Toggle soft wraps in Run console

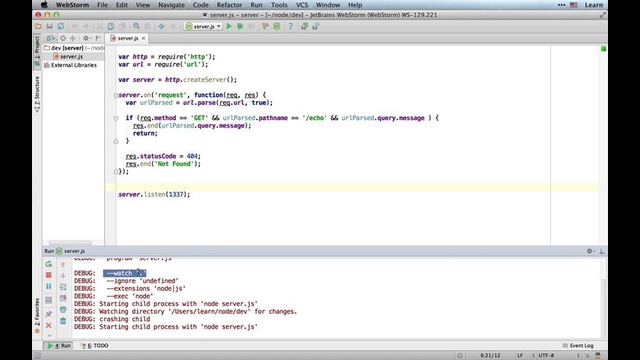point(63,287)
